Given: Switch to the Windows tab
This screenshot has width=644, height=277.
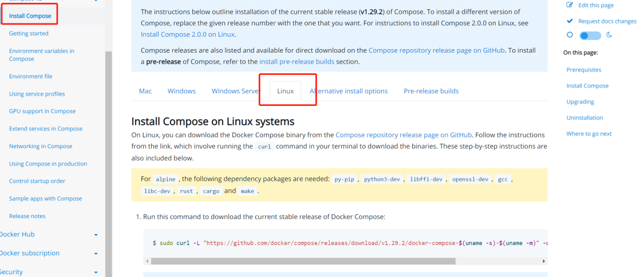Looking at the screenshot, I should point(181,91).
